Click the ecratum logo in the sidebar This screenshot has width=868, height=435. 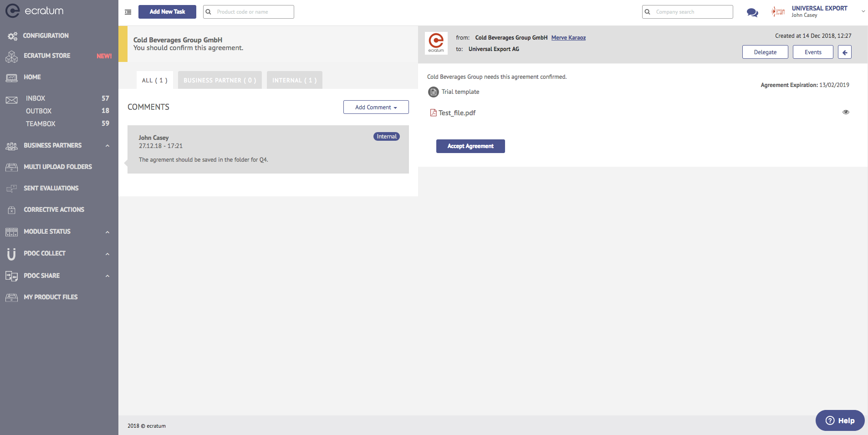click(35, 11)
